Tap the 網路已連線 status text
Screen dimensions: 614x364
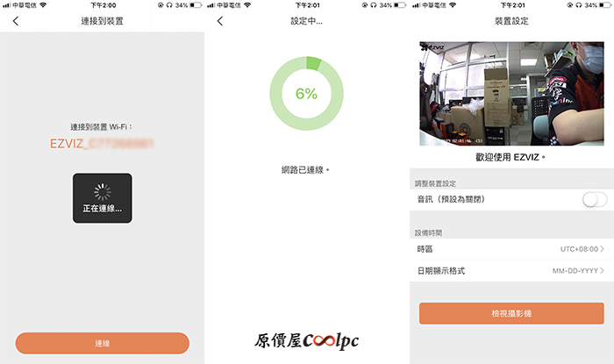305,170
